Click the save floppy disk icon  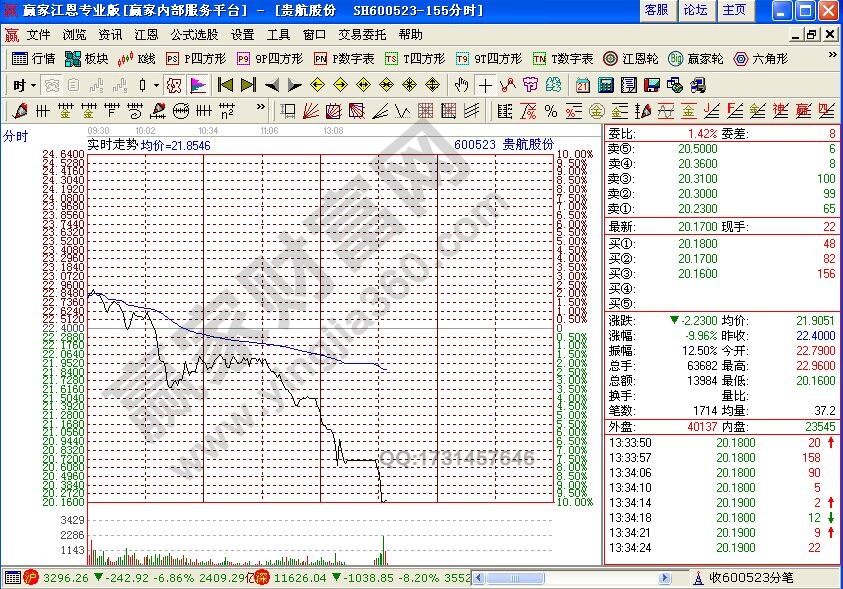coord(652,85)
